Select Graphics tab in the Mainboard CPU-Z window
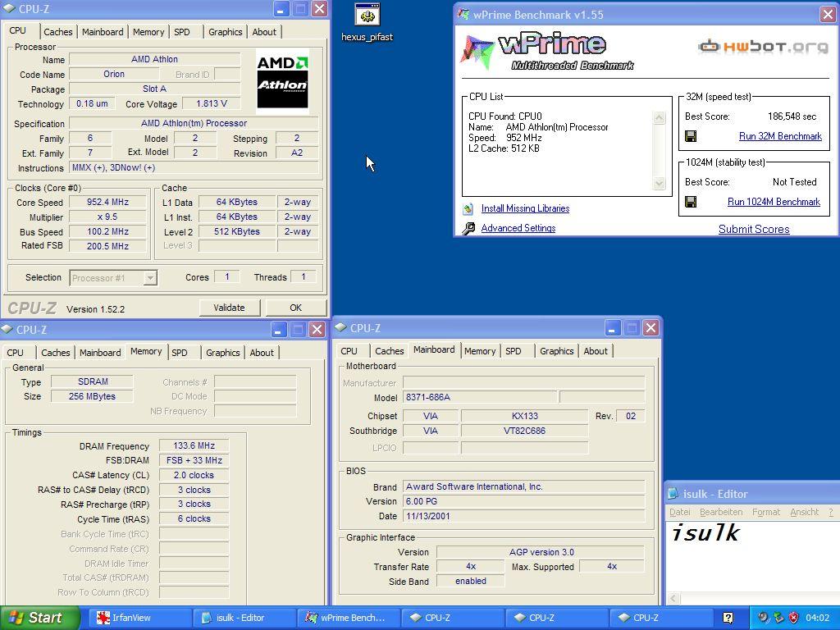The width and height of the screenshot is (840, 630). click(x=557, y=351)
